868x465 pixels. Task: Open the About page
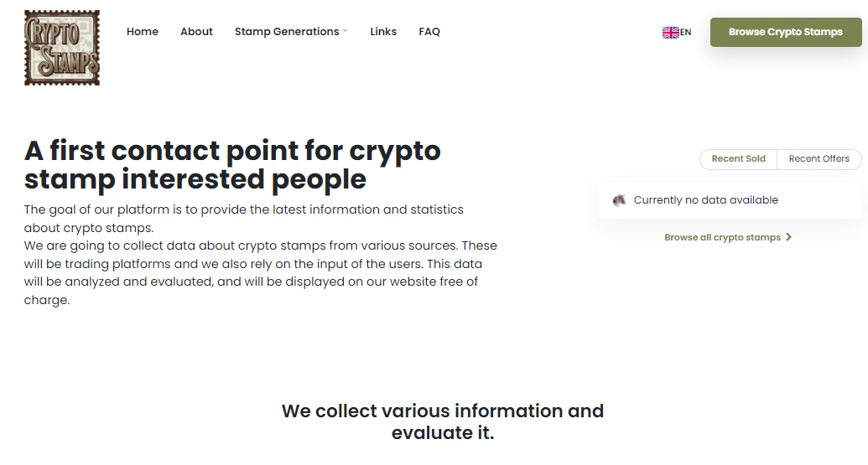(196, 32)
